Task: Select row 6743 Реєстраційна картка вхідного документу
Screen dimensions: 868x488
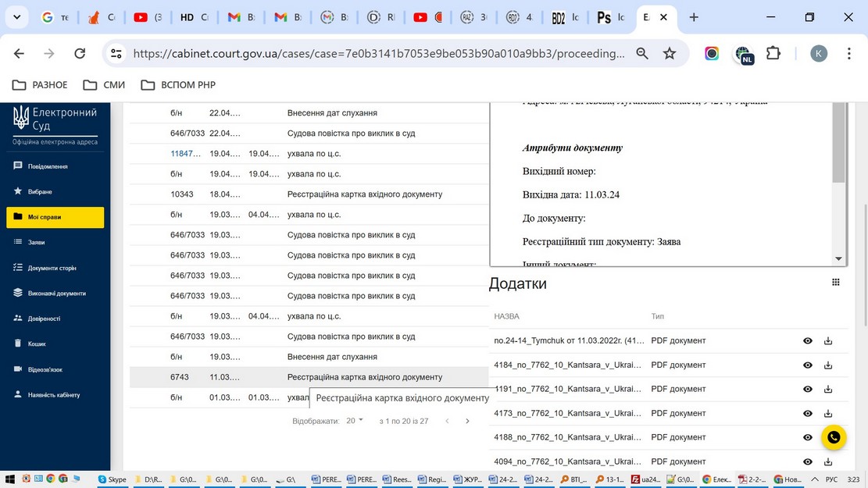Action: coord(309,377)
